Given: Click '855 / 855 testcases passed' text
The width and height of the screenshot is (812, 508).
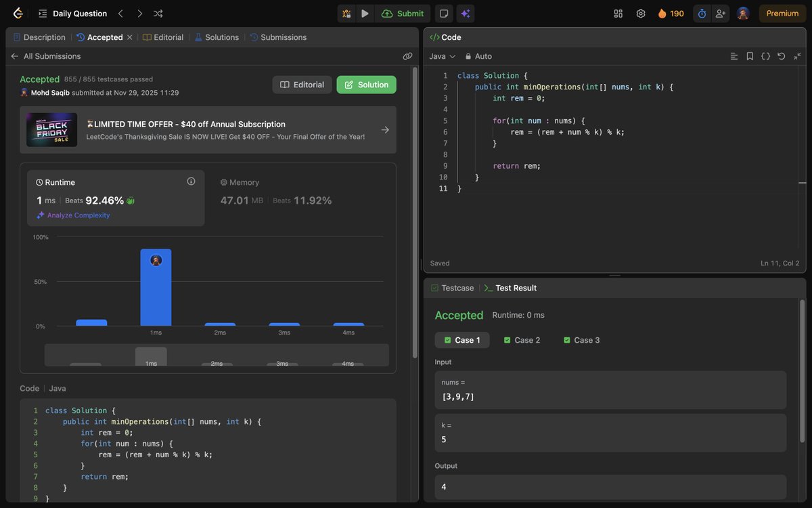Looking at the screenshot, I should 108,79.
